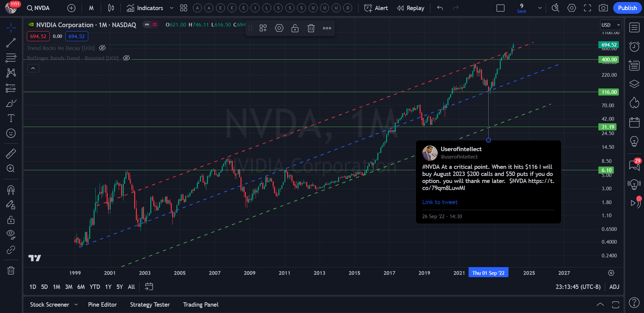Create an Alert
This screenshot has width=644, height=313.
click(x=376, y=8)
